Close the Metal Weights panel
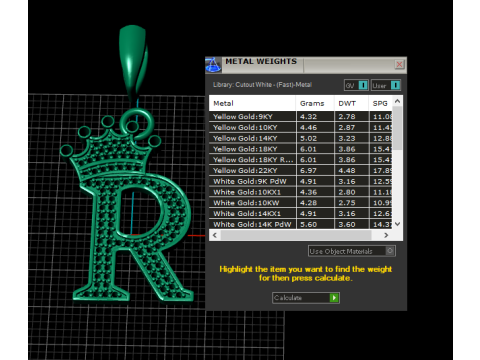Screen dimensions: 480x360 399,64
